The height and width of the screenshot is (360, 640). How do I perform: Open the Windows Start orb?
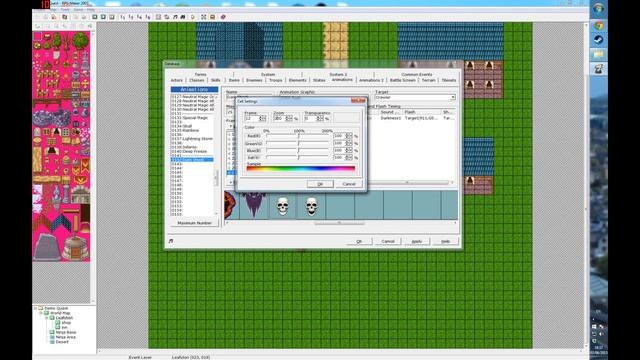tap(598, 8)
